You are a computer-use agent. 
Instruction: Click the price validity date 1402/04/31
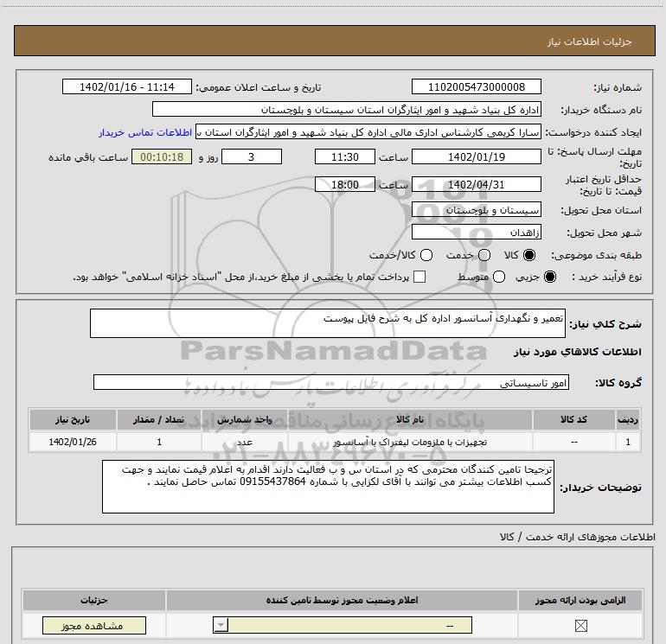click(x=476, y=185)
